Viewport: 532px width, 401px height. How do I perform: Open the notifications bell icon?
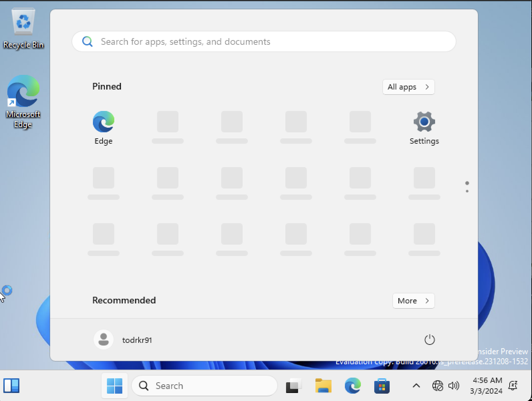[x=513, y=386]
